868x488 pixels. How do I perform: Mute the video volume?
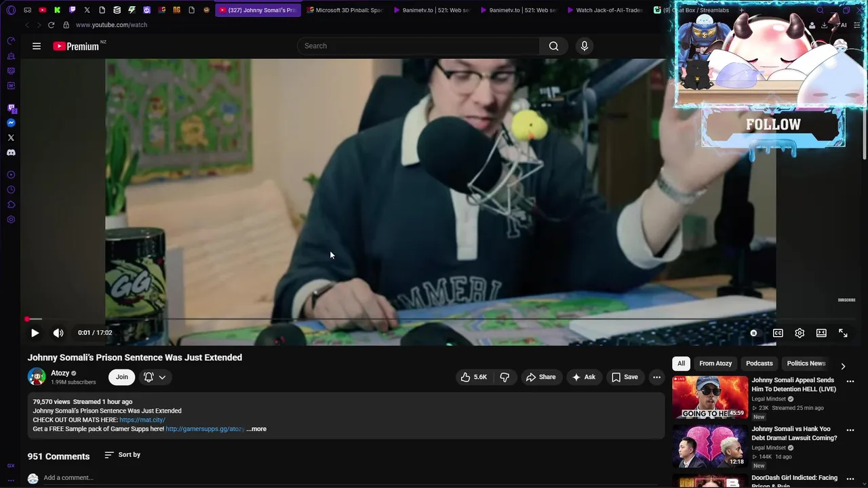[x=58, y=333]
